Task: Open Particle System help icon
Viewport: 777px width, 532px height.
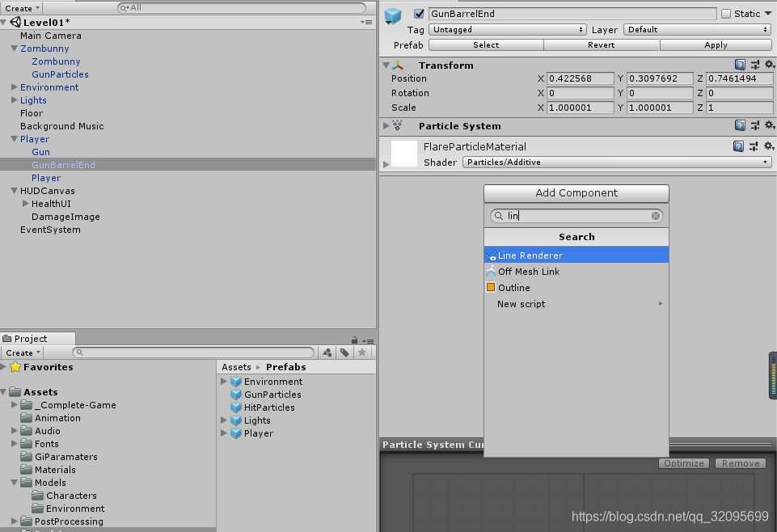Action: click(x=739, y=126)
